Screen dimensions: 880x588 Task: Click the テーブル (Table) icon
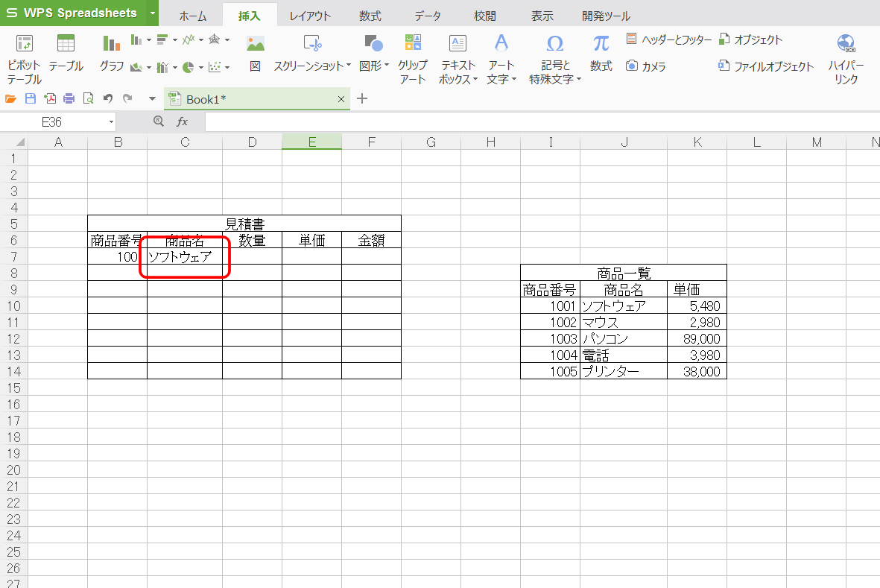click(x=66, y=54)
